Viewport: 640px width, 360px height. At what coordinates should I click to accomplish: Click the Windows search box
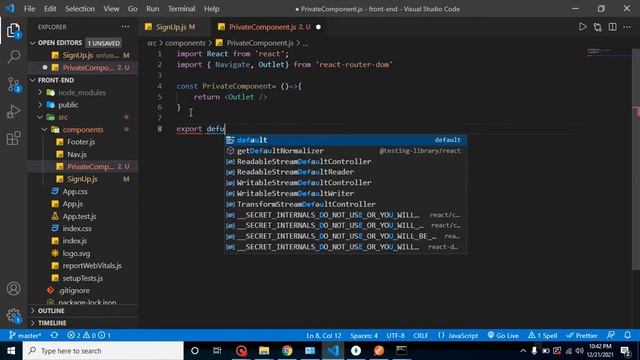tap(103, 351)
